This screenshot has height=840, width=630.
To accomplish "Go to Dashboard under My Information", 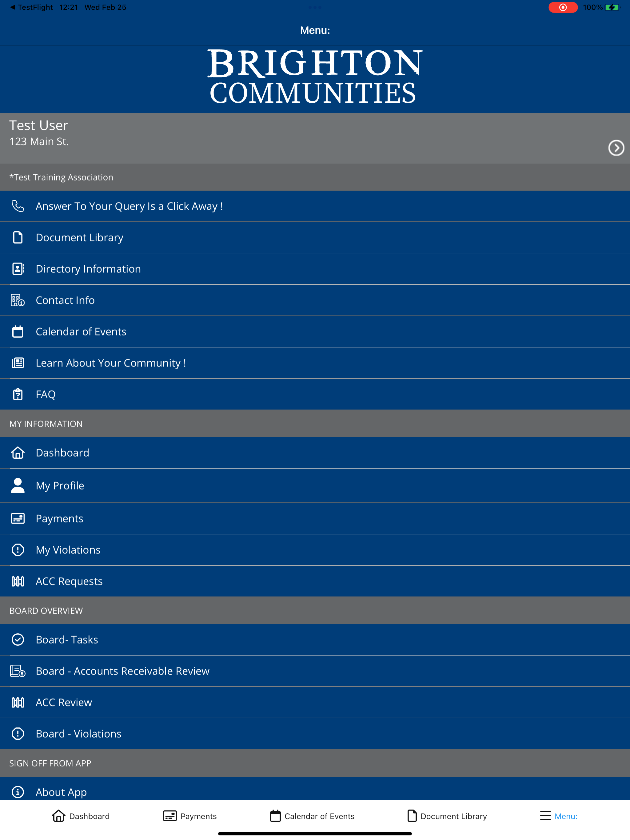I will click(315, 453).
